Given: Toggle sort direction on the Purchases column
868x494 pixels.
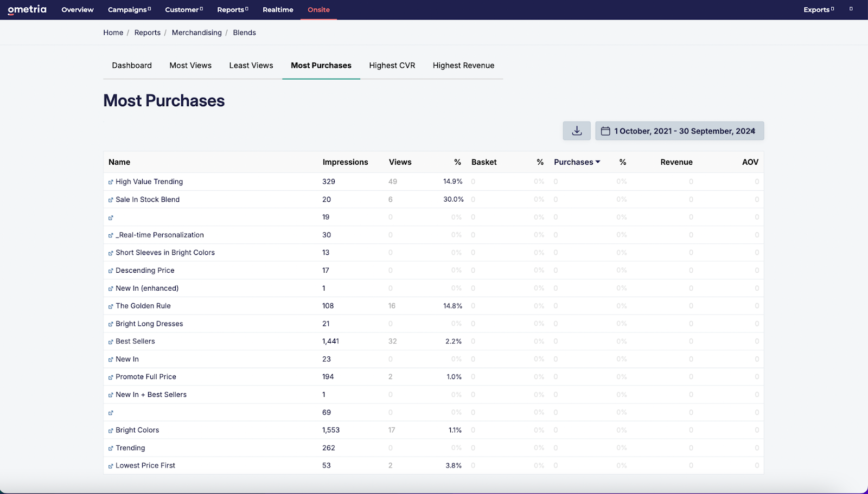Looking at the screenshot, I should click(577, 162).
